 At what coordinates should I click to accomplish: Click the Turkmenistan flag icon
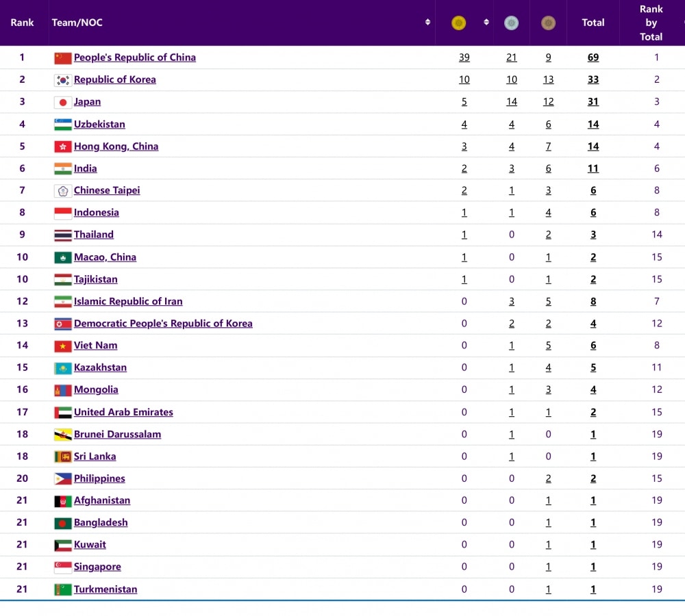pos(63,590)
